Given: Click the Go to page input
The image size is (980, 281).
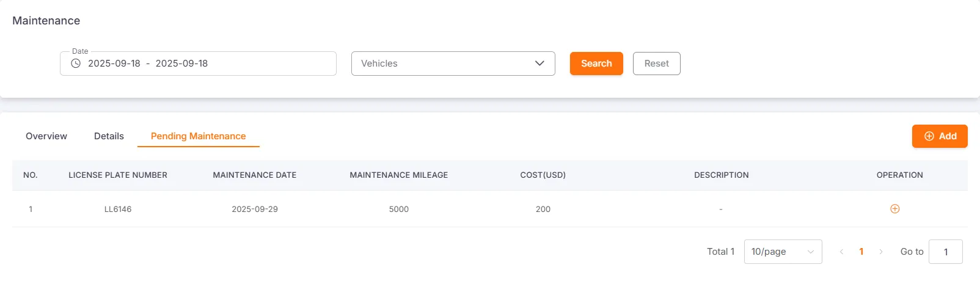Looking at the screenshot, I should tap(946, 252).
